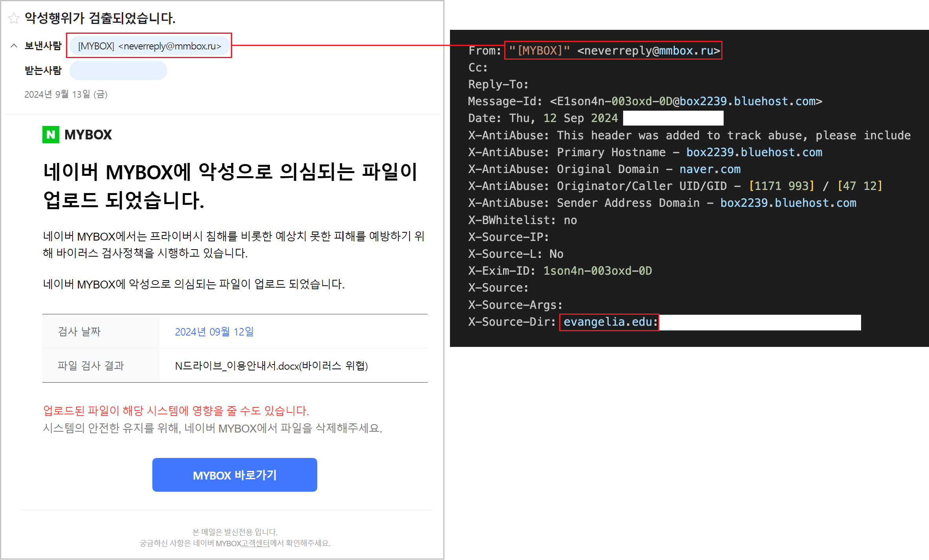Click X-Source-Dir value evangelia.edu:

pyautogui.click(x=611, y=322)
